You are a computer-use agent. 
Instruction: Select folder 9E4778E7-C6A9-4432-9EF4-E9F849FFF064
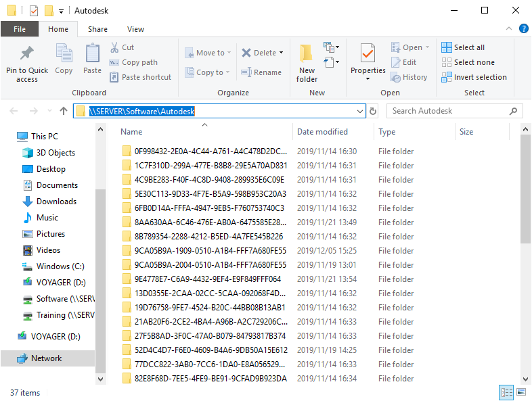[202, 279]
